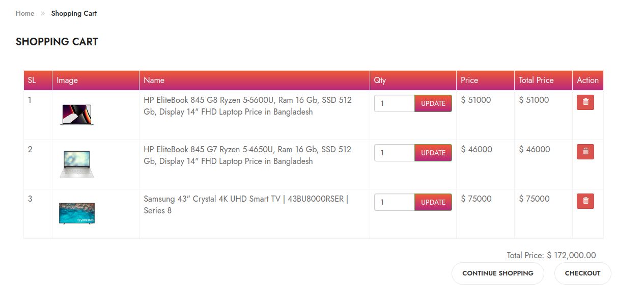
Task: Update the Samsung Crystal TV quantity
Action: coord(433,202)
